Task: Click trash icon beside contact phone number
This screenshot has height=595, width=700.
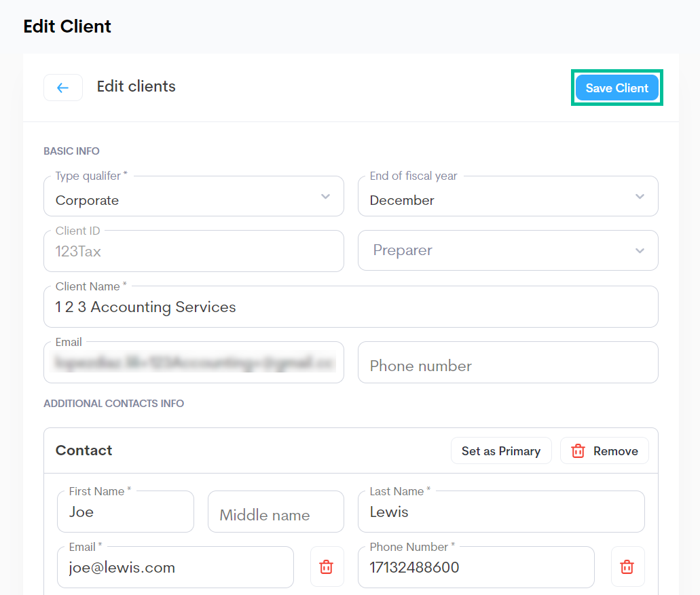Action: coord(627,567)
